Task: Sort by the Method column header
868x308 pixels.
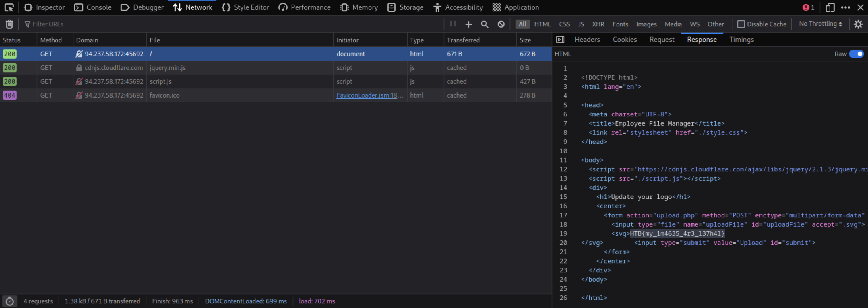Action: pyautogui.click(x=55, y=40)
